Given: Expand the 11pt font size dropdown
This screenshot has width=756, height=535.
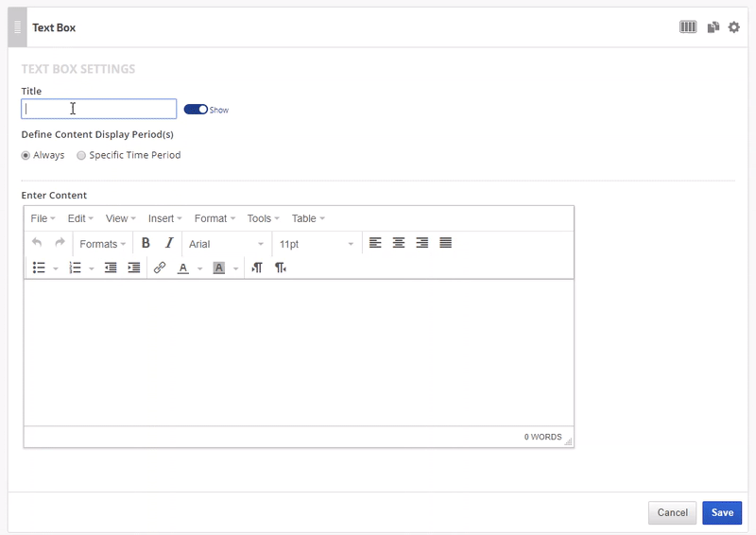Looking at the screenshot, I should (316, 244).
